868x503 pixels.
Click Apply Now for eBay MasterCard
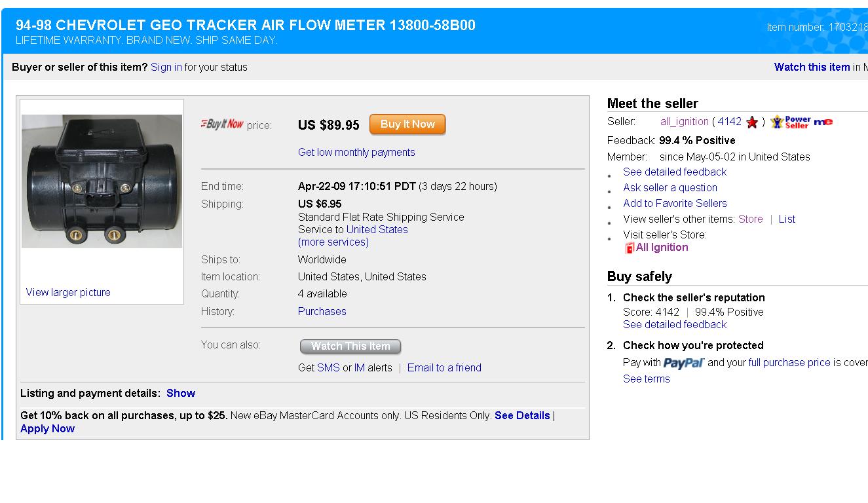click(x=48, y=428)
